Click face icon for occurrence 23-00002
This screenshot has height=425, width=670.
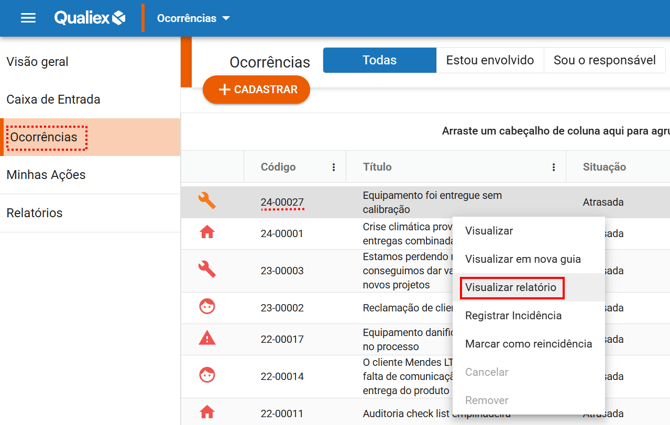point(207,306)
